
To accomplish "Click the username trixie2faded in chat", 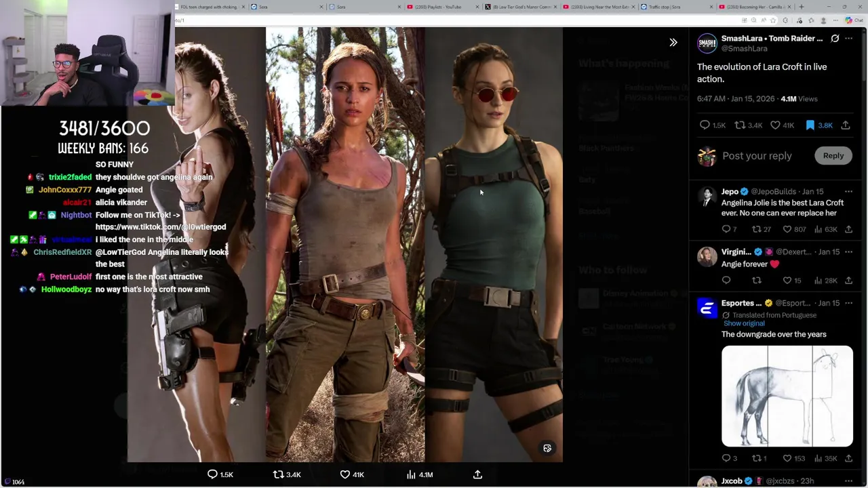I will pos(70,177).
